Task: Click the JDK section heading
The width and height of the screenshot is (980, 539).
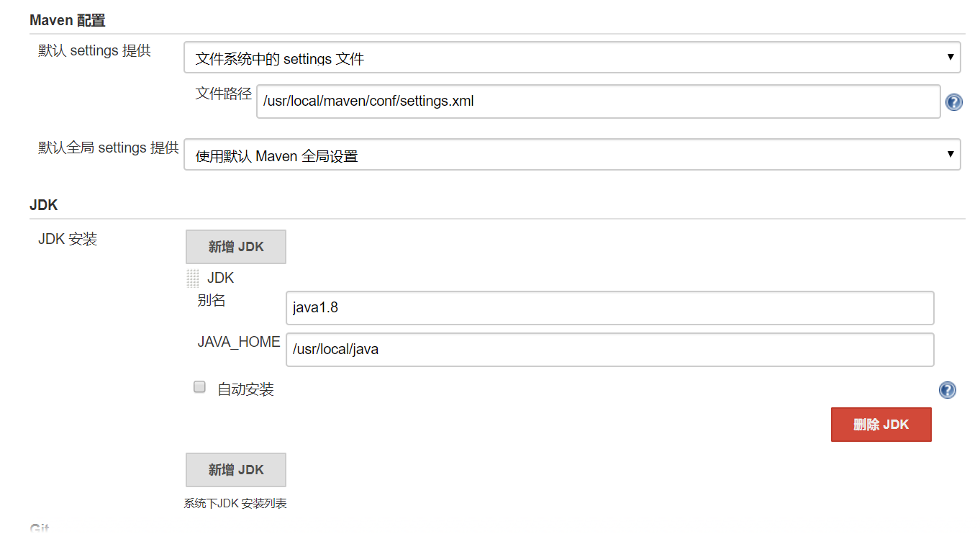Action: point(44,205)
